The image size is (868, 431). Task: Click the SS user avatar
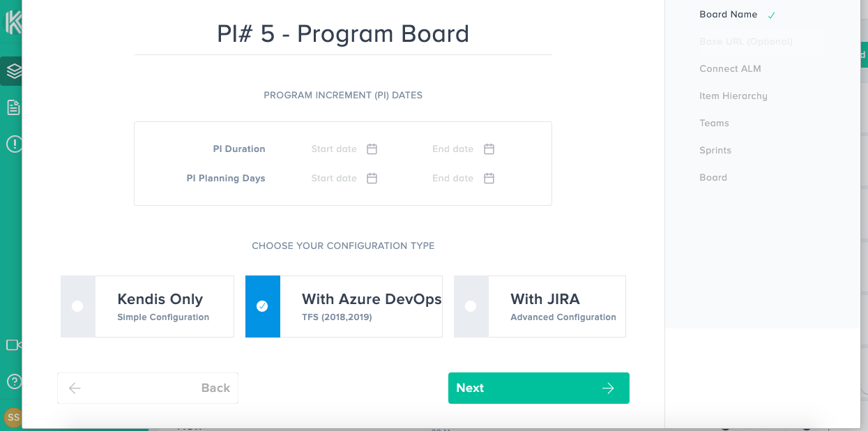coord(13,417)
